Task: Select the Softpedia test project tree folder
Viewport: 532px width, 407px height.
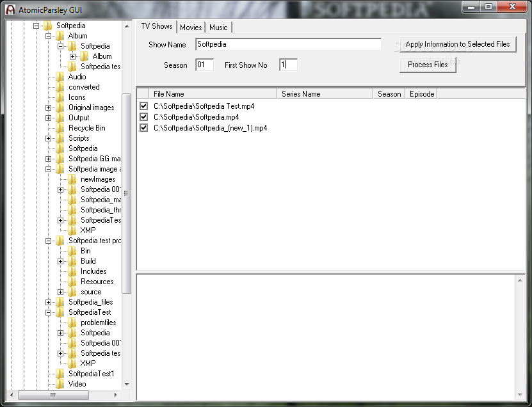Action: [95, 241]
